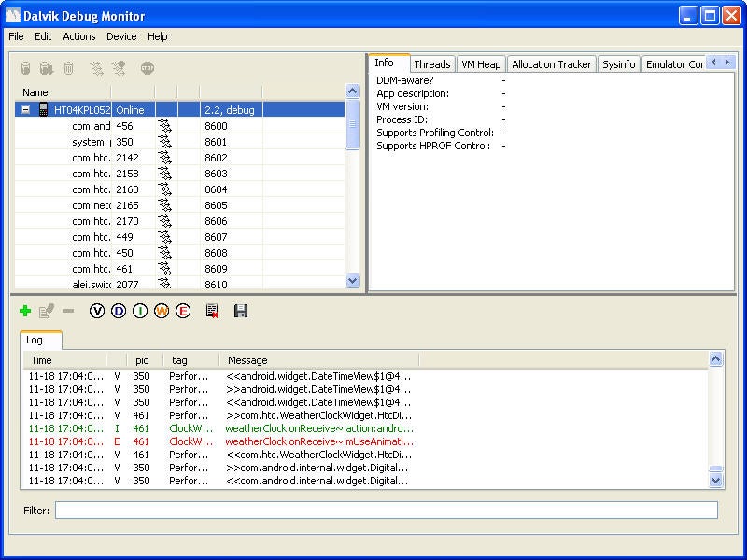Select the system_ process with pid 350
747x560 pixels.
(179, 142)
